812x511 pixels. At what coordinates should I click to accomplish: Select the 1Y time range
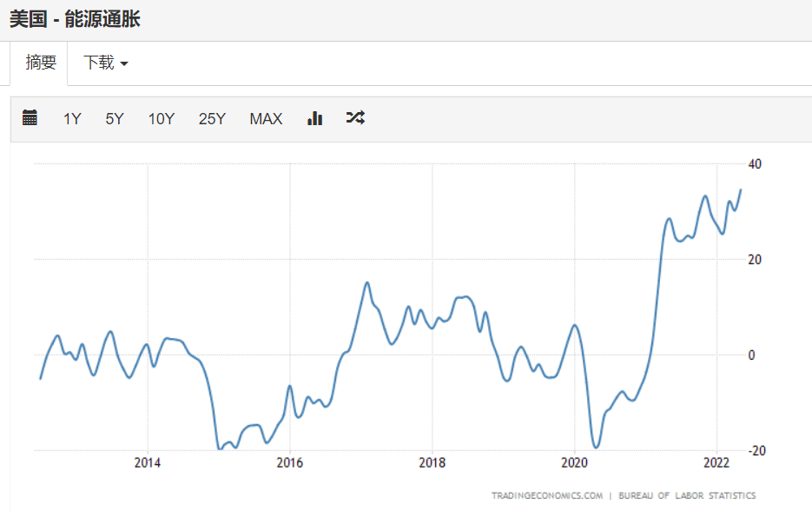pyautogui.click(x=72, y=119)
